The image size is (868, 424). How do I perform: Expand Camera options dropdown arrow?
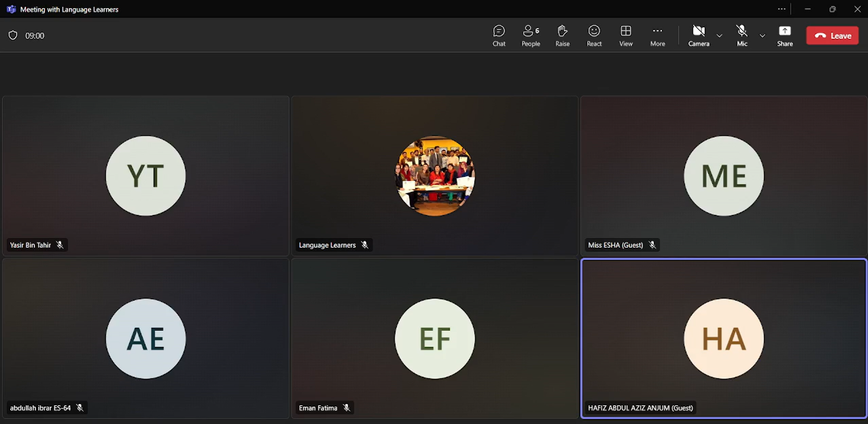click(719, 36)
